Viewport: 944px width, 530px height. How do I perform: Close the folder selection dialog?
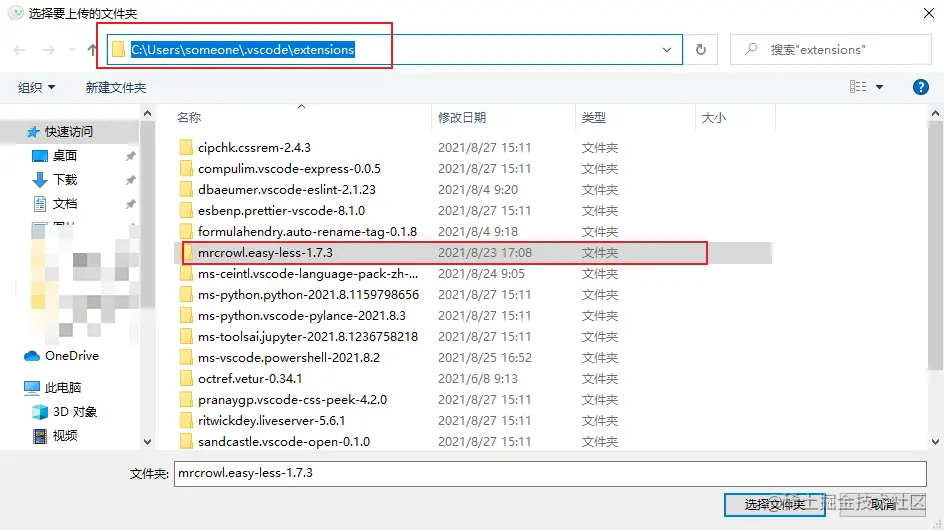(928, 13)
